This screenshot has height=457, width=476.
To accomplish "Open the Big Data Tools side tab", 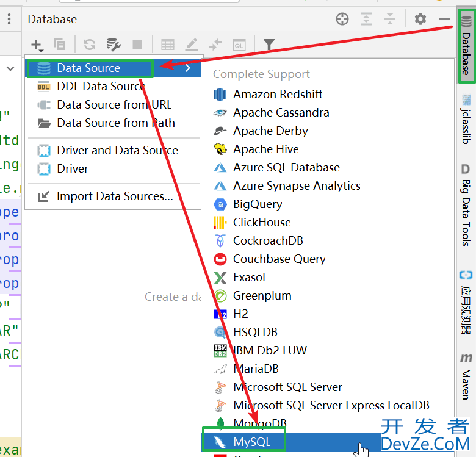I will tap(466, 205).
